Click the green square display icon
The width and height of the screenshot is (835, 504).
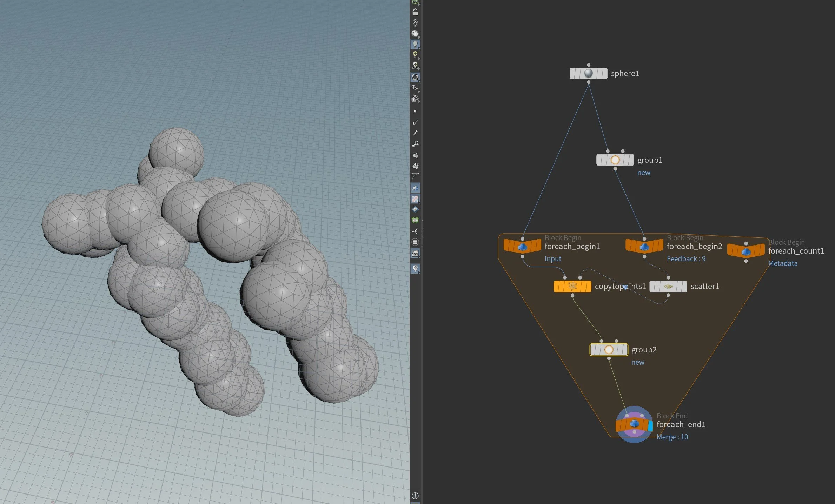click(415, 220)
